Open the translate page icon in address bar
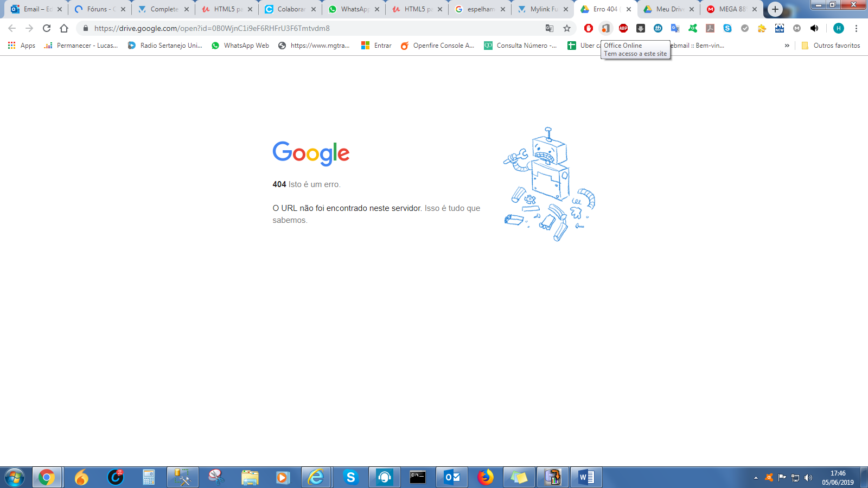 point(550,28)
